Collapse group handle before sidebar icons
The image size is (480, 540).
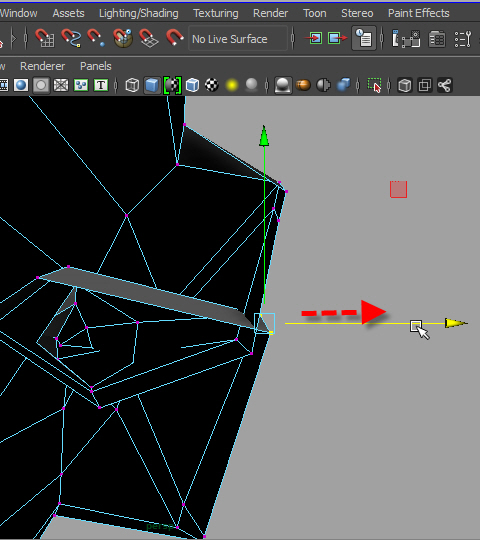pyautogui.click(x=382, y=38)
